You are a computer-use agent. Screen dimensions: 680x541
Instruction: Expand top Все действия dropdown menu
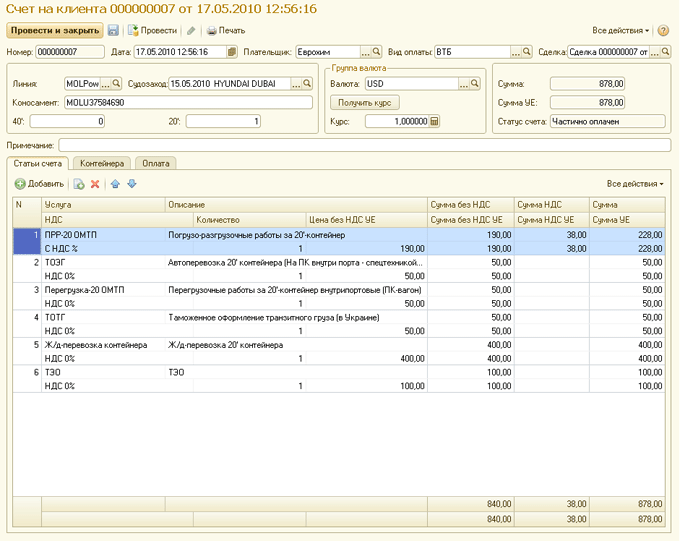[x=621, y=30]
